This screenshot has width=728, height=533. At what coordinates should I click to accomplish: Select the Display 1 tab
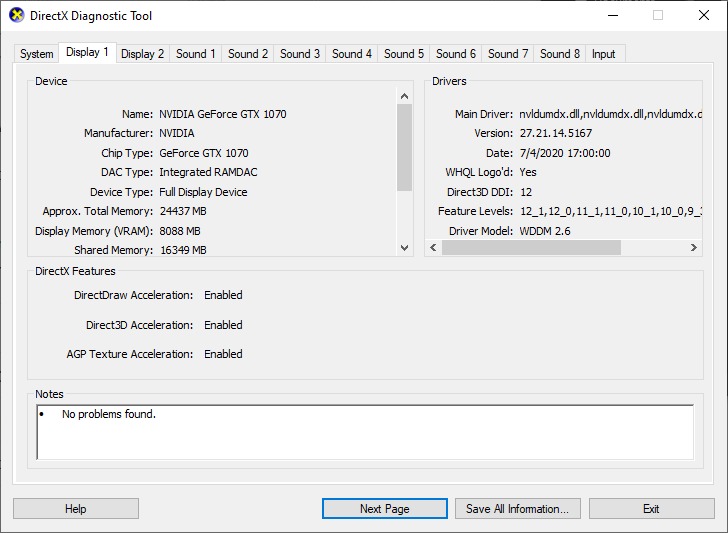pyautogui.click(x=87, y=52)
